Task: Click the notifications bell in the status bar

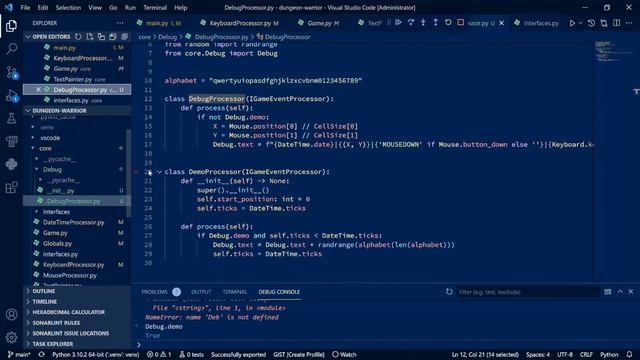Action: click(x=629, y=354)
